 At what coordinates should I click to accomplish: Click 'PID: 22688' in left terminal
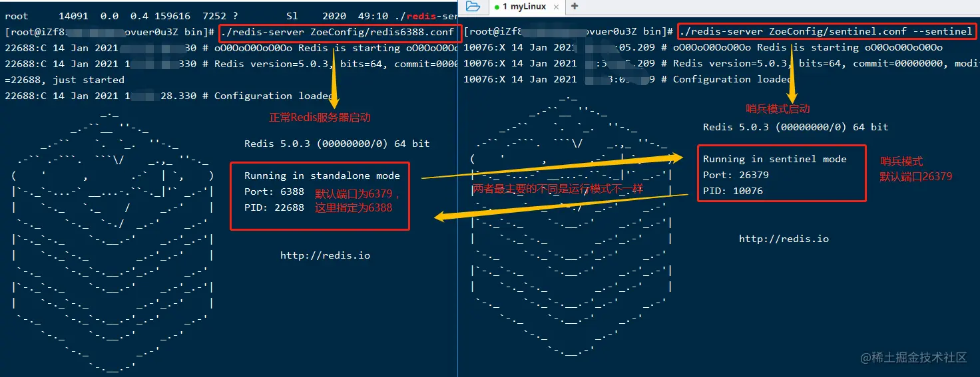click(x=274, y=207)
